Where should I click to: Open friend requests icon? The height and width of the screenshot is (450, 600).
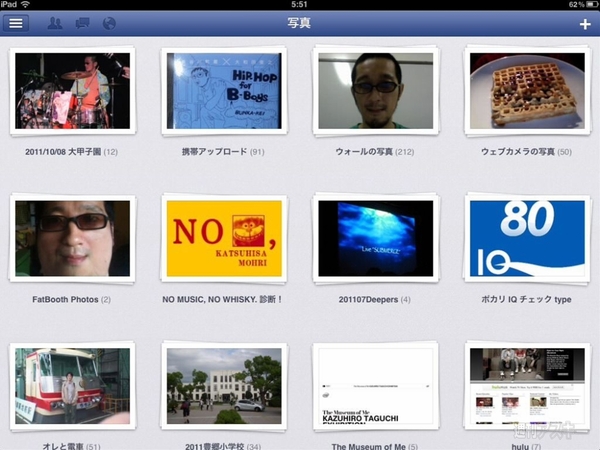55,23
